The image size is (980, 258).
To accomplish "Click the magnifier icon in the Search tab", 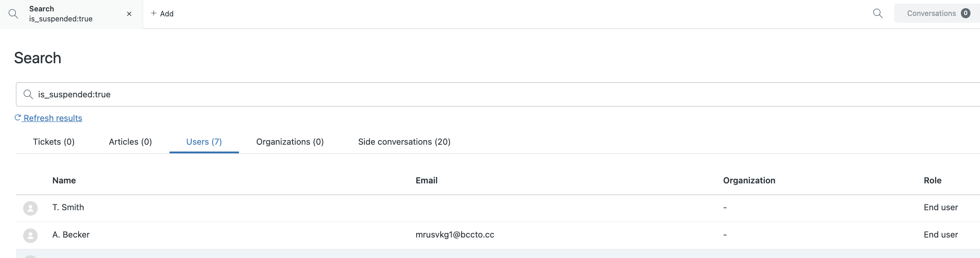I will point(14,14).
